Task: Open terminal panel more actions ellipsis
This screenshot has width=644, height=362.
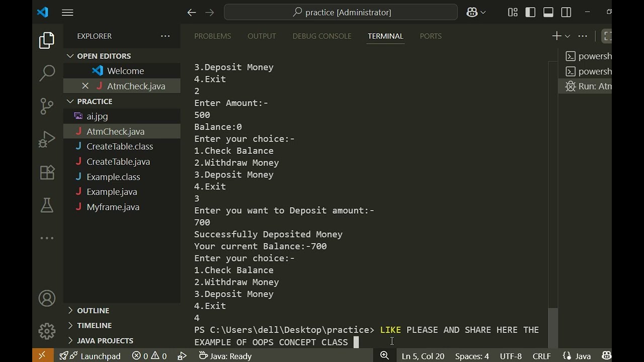Action: 583,36
